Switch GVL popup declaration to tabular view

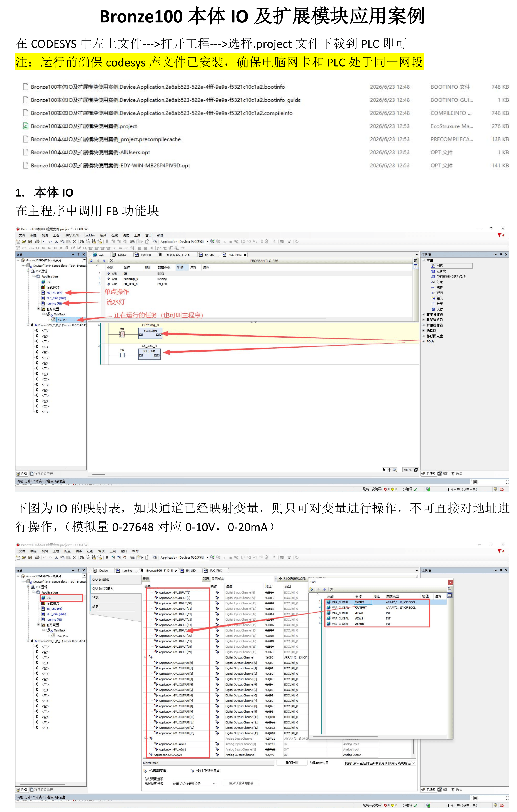coord(450,595)
